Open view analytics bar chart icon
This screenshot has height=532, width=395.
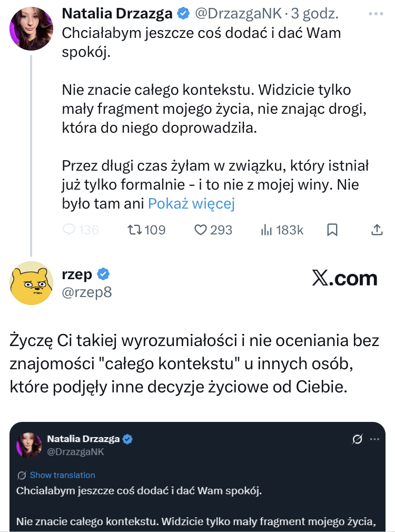coord(266,230)
